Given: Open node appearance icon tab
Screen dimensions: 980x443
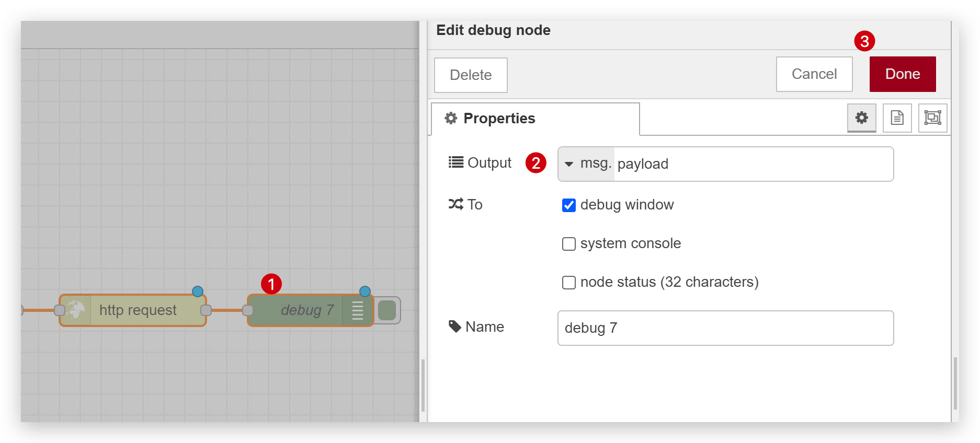Looking at the screenshot, I should (x=932, y=118).
